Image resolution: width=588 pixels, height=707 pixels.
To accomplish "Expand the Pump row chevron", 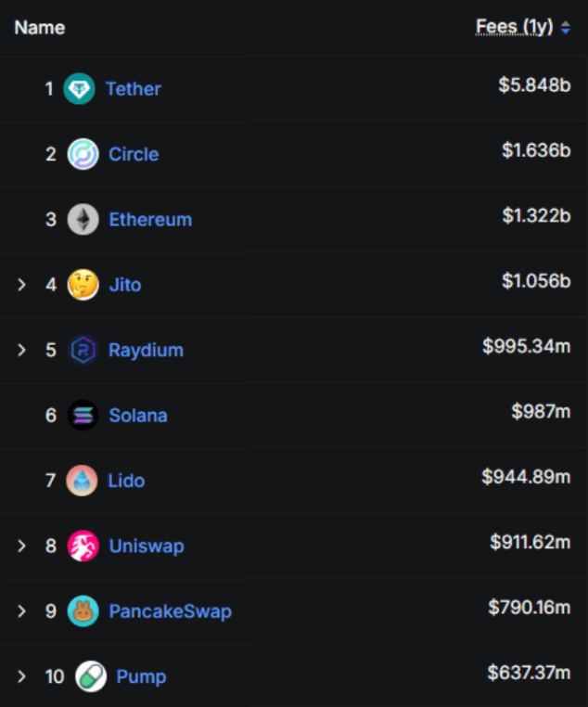I will [x=22, y=676].
